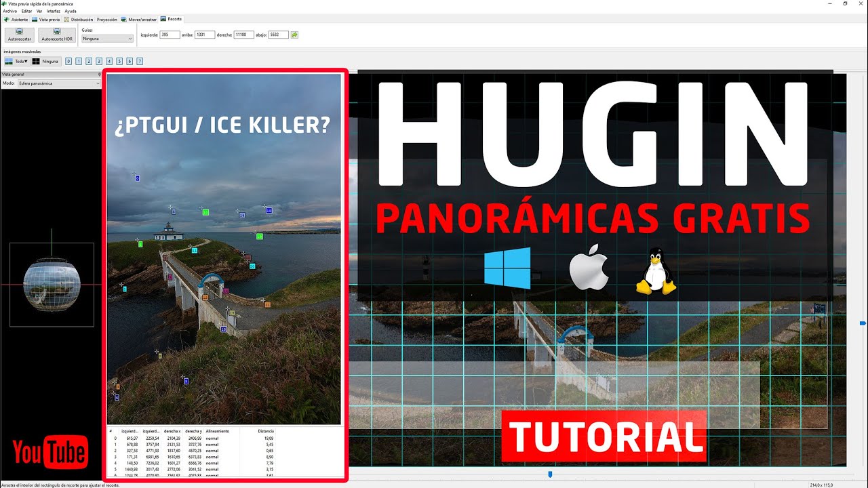Open the Ayuda menu
This screenshot has height=488, width=868.
pos(71,11)
